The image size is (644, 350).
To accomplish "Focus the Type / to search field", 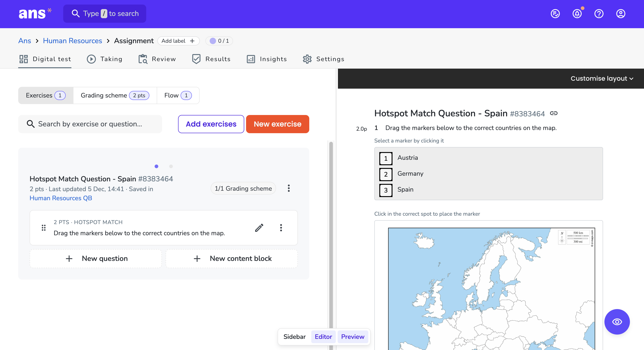I will [x=105, y=13].
